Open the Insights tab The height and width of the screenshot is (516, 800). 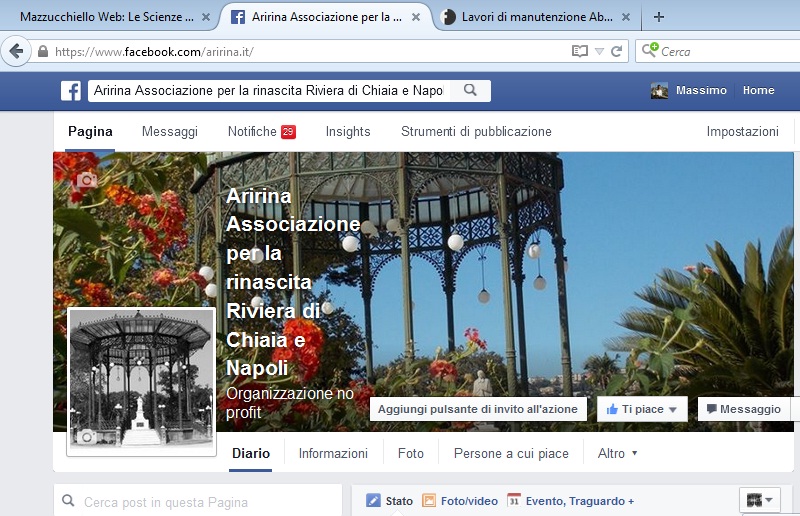click(x=348, y=132)
